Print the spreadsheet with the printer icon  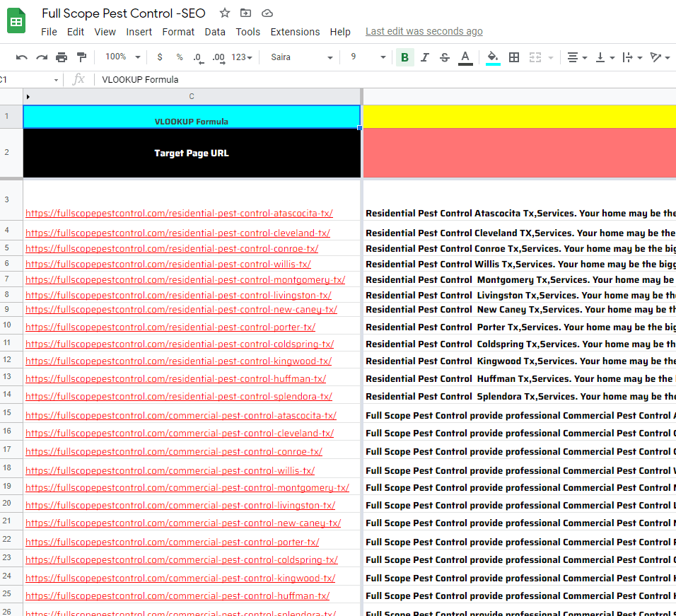click(62, 57)
